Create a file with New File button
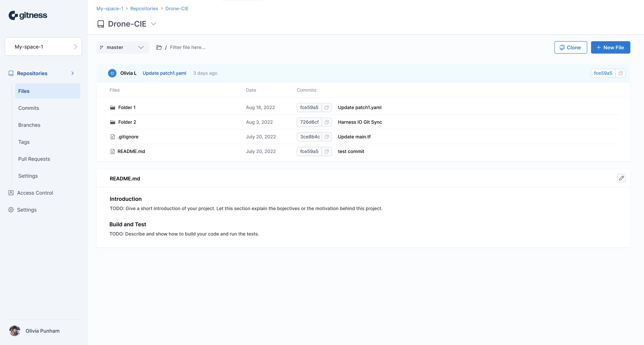Image resolution: width=644 pixels, height=345 pixels. 610,48
